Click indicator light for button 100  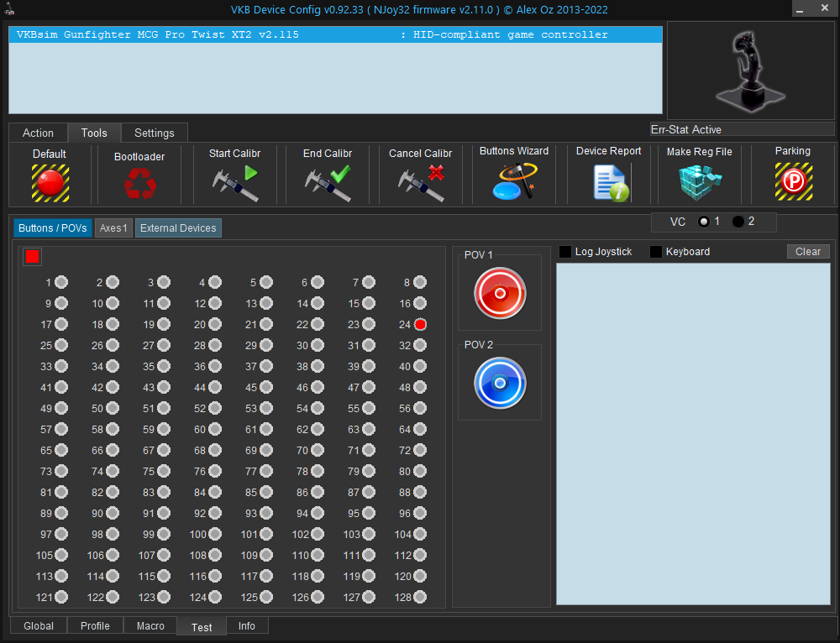coord(215,535)
